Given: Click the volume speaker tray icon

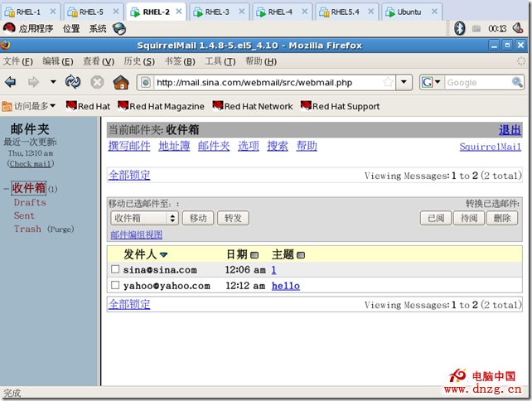Looking at the screenshot, I should coord(518,28).
